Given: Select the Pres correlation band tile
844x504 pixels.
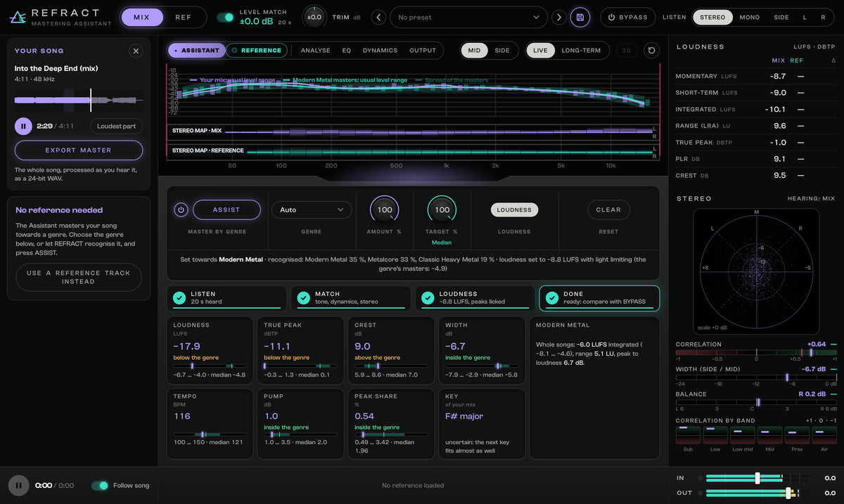Looking at the screenshot, I should click(797, 434).
